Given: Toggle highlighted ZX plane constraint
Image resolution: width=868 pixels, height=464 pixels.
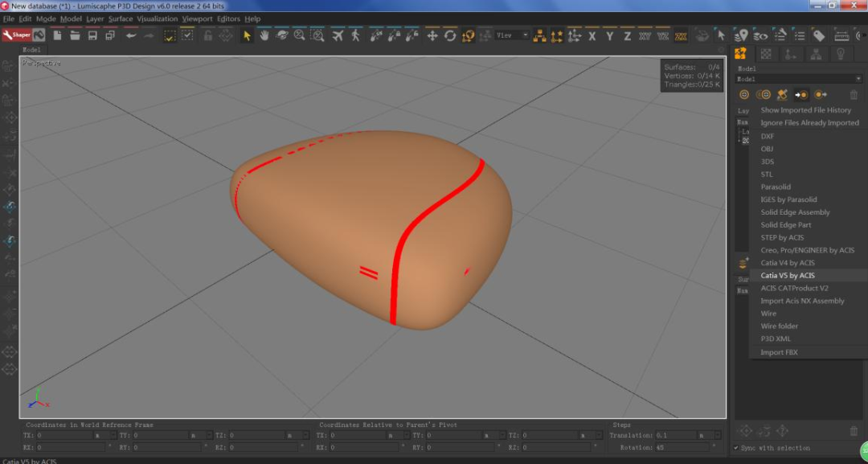Looking at the screenshot, I should click(681, 36).
